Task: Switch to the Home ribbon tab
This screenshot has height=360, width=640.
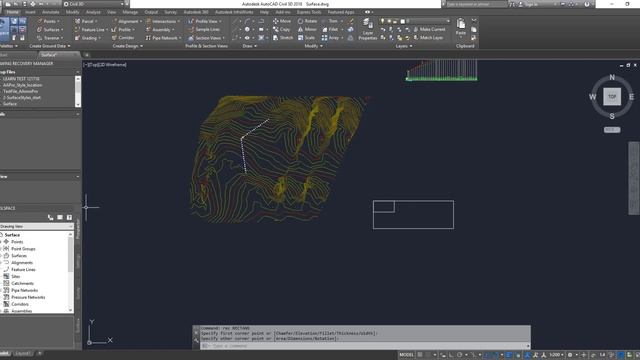Action: [x=12, y=12]
